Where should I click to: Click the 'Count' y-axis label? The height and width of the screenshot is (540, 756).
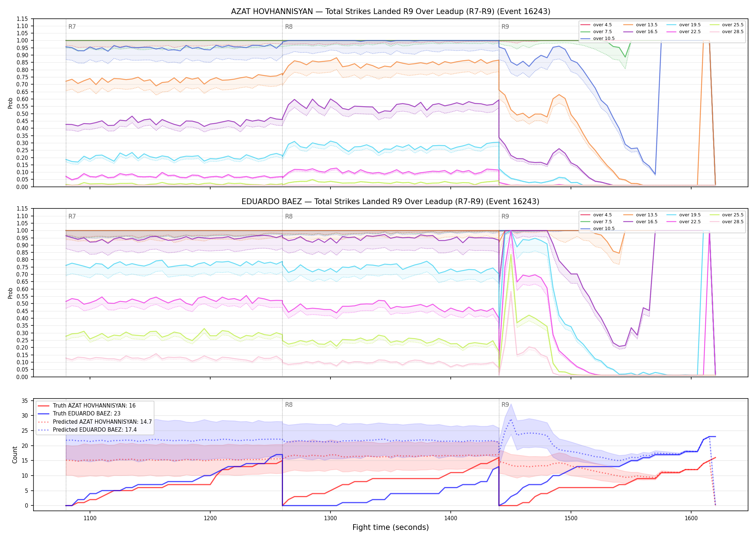point(15,455)
